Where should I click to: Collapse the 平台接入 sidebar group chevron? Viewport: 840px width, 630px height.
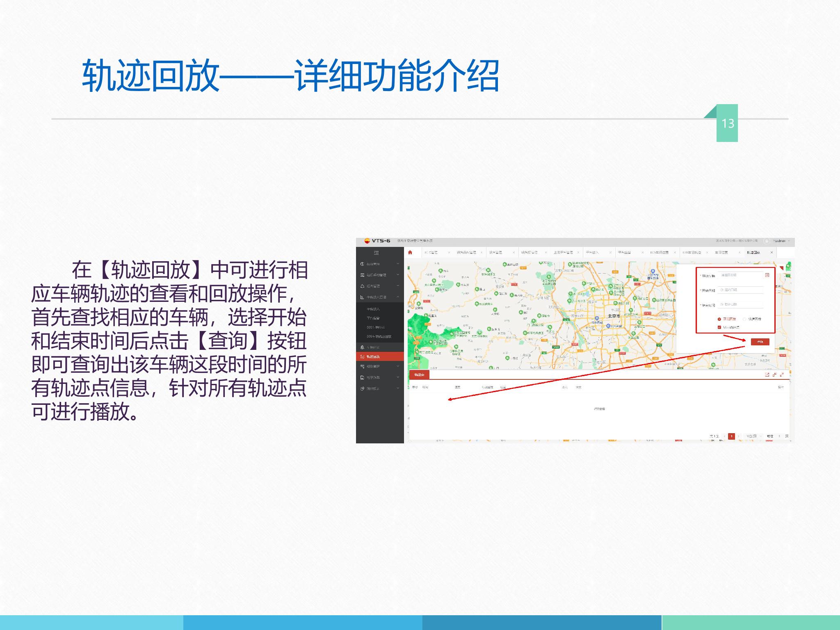coord(397,297)
